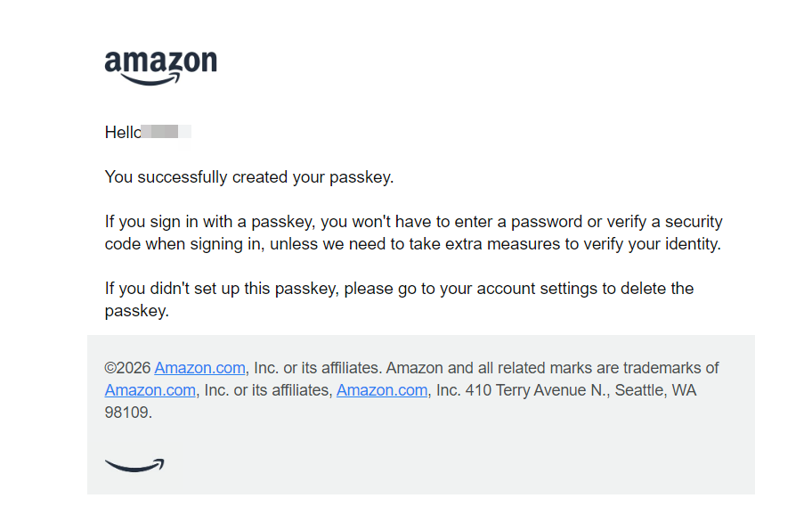Screen dimensions: 812x523
Task: Open the Amazon.com link starting the second footer line
Action: tap(150, 390)
